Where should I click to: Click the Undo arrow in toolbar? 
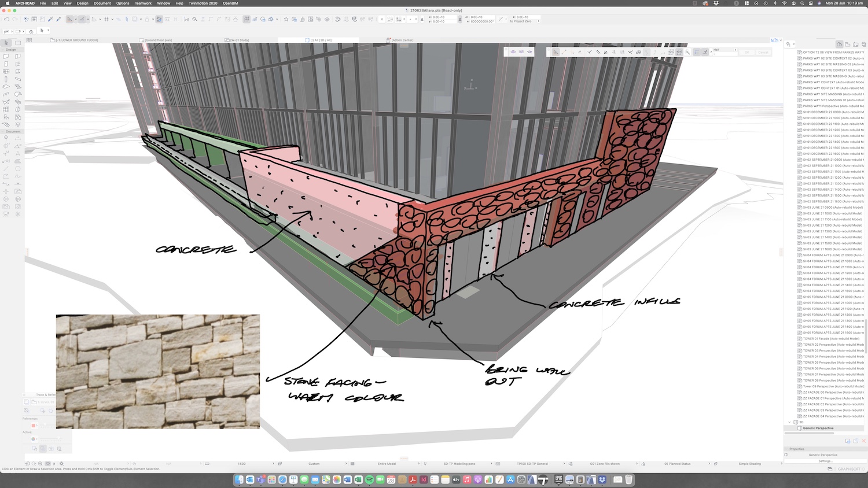pyautogui.click(x=7, y=19)
